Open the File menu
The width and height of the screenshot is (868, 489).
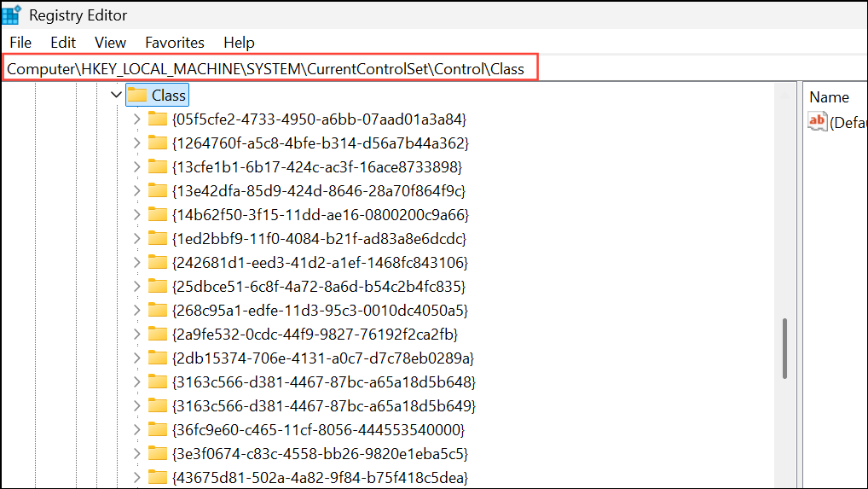coord(20,43)
